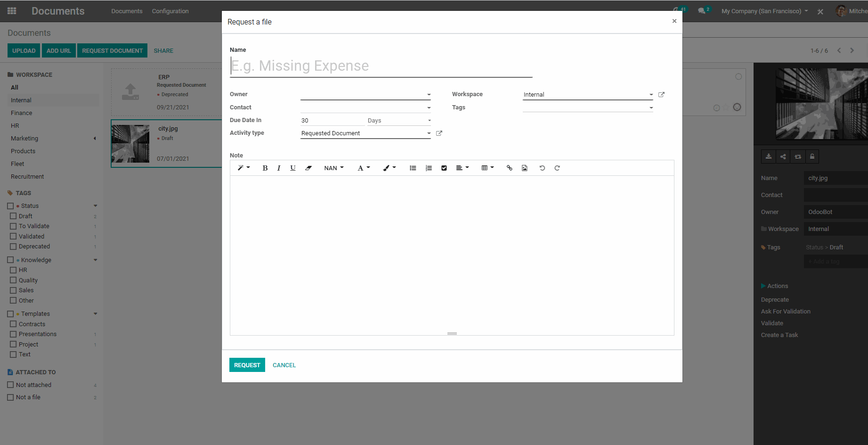Screen dimensions: 868x445
Task: Click the CANCEL button
Action: (284, 365)
